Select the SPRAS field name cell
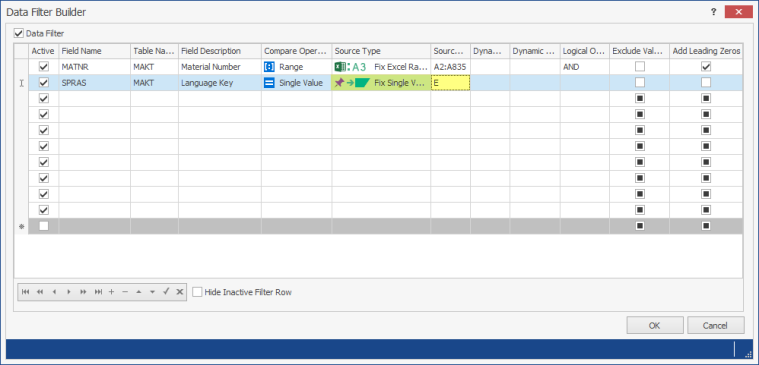759x365 pixels. tap(95, 83)
